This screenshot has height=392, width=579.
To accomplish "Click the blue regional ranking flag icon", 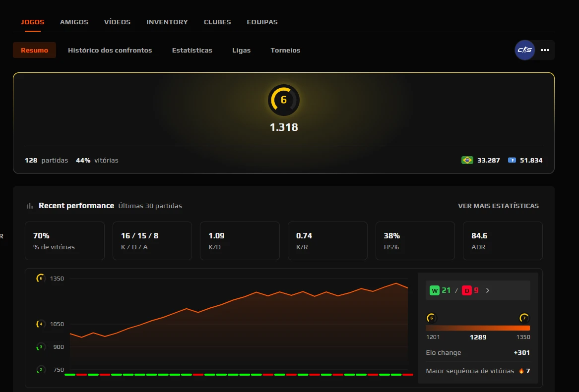I will [x=512, y=160].
